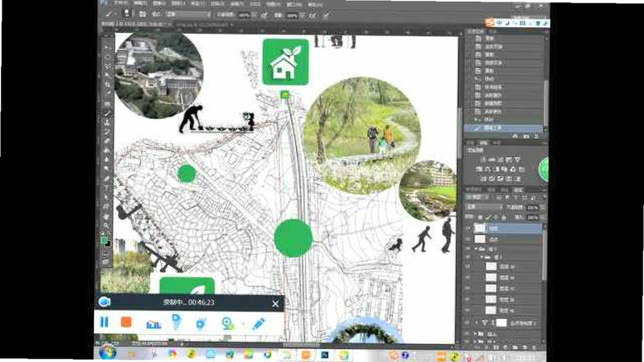The image size is (644, 362).
Task: Collapse the first expanded layer group
Action: [476, 249]
